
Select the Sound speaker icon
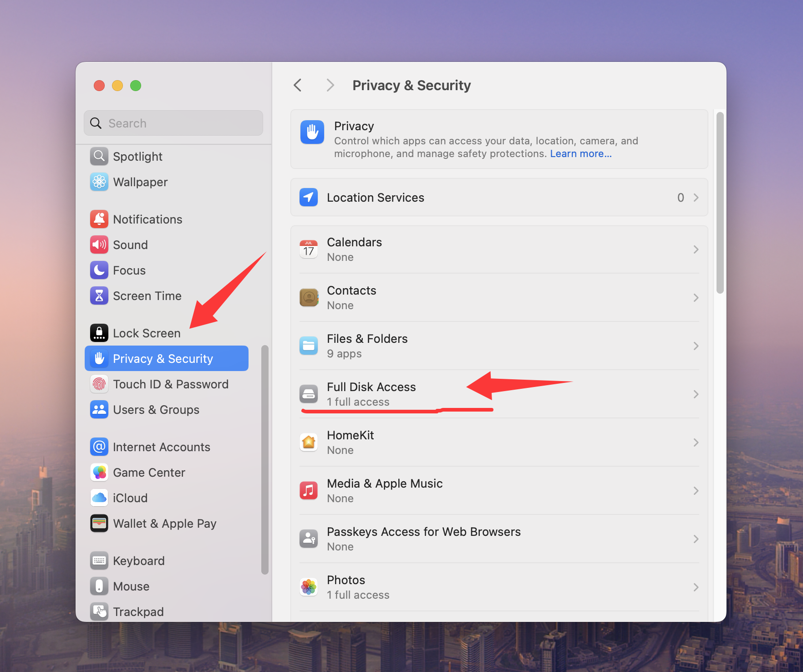(99, 244)
